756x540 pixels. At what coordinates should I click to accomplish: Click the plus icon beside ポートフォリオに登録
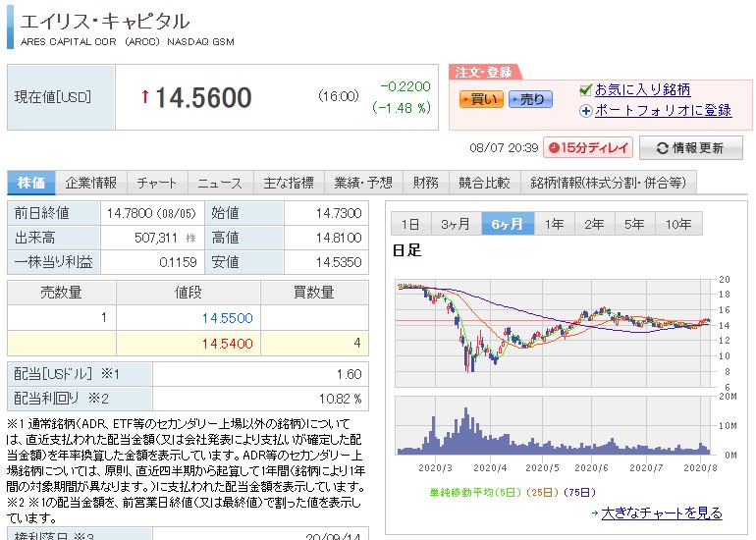[x=585, y=111]
